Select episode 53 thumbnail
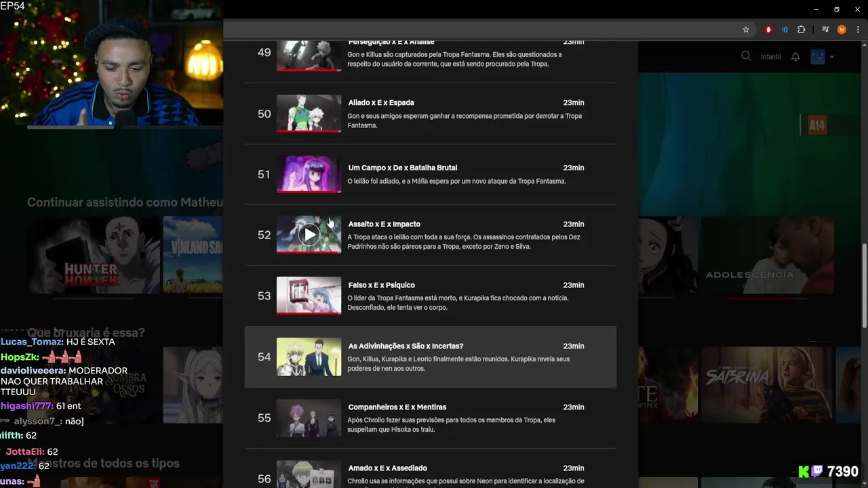This screenshot has height=488, width=868. (x=309, y=296)
